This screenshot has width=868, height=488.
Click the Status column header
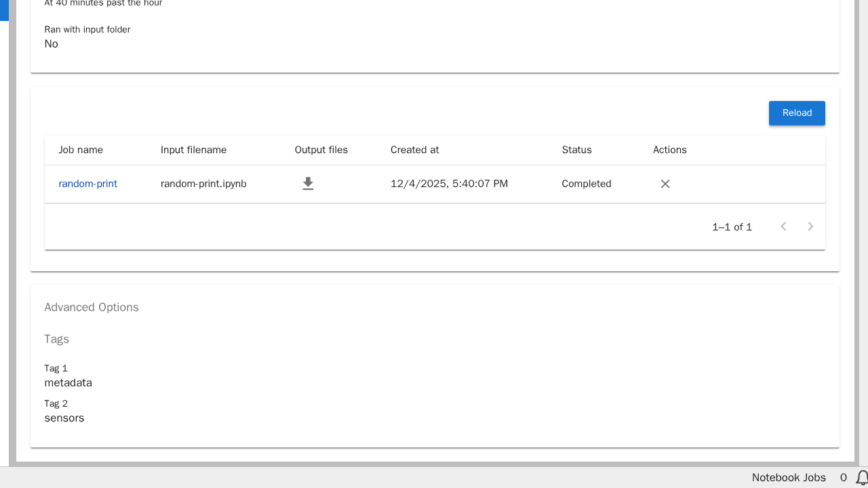pos(576,150)
